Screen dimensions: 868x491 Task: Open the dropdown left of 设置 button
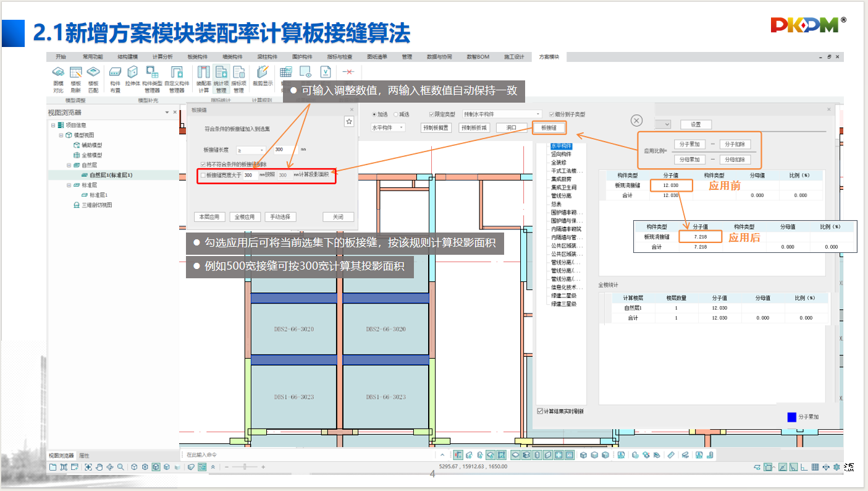click(x=664, y=124)
